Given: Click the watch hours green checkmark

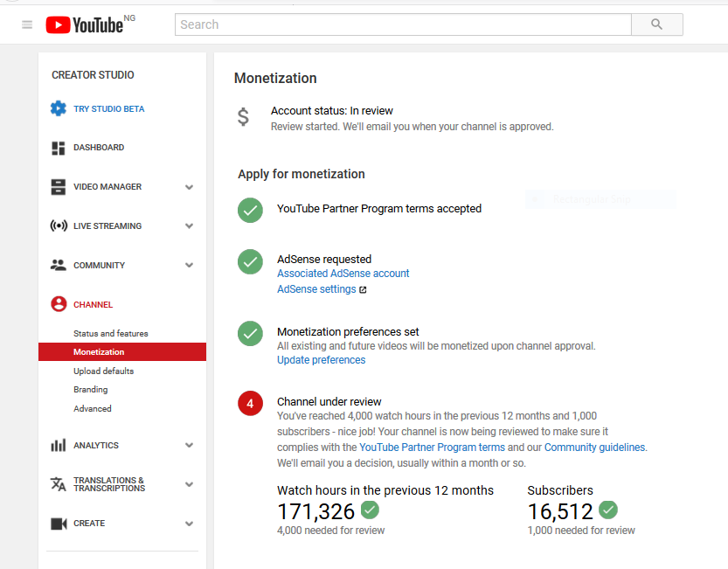Looking at the screenshot, I should tap(370, 510).
